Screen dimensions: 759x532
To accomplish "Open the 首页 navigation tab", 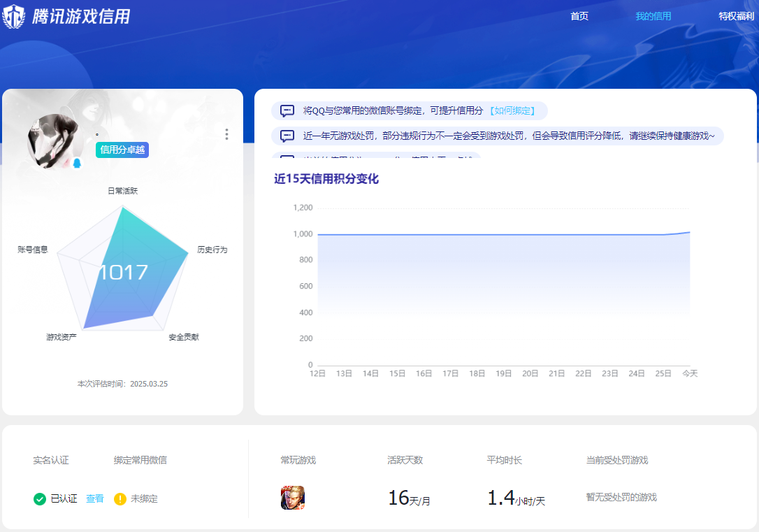I will (x=579, y=16).
